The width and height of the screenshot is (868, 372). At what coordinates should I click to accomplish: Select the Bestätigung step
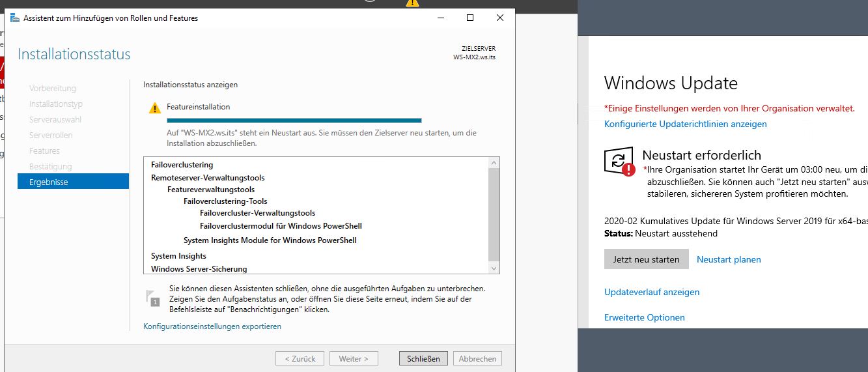(51, 166)
